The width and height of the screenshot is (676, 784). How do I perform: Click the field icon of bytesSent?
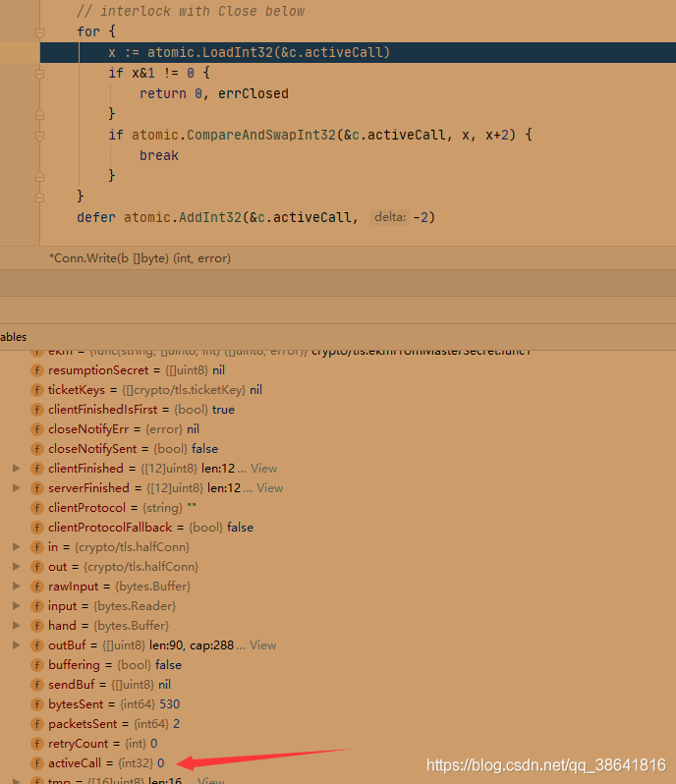pyautogui.click(x=37, y=704)
